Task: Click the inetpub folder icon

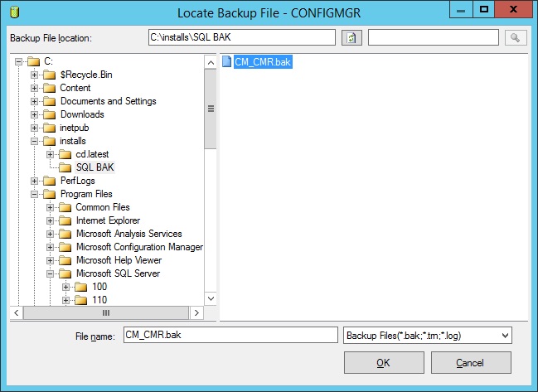Action: (49, 128)
